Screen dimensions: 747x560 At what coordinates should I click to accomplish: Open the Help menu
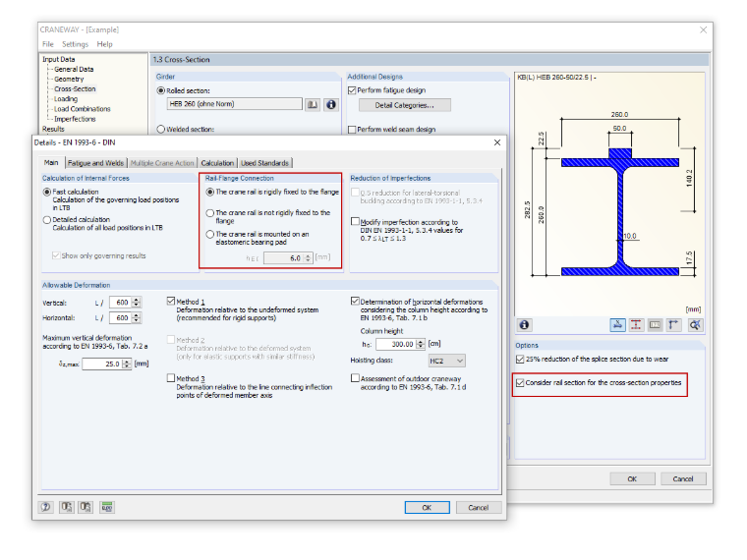[105, 44]
